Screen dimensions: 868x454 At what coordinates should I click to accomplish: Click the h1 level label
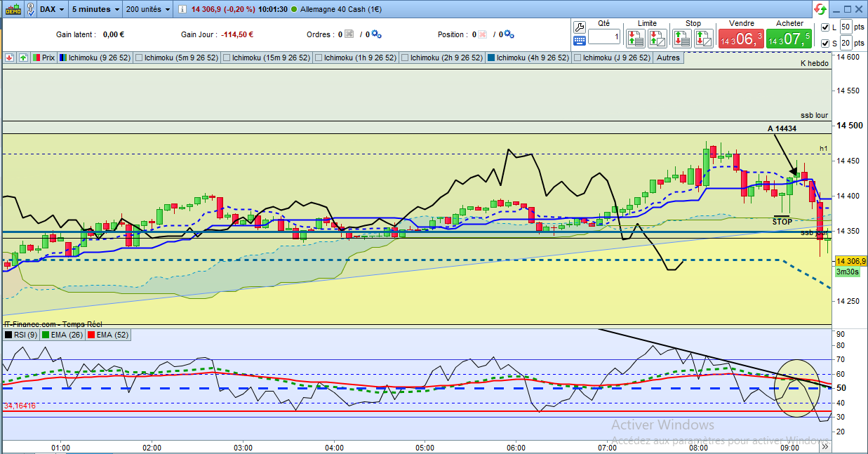click(824, 149)
